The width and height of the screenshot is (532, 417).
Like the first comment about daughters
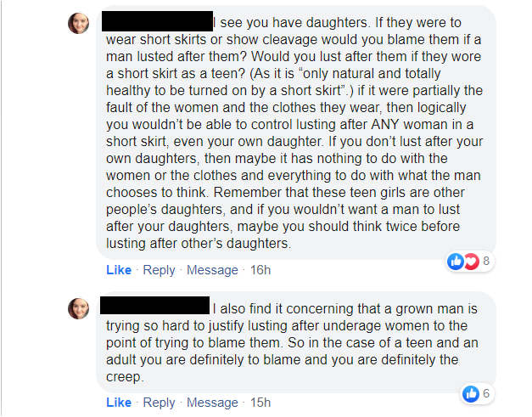coord(119,270)
